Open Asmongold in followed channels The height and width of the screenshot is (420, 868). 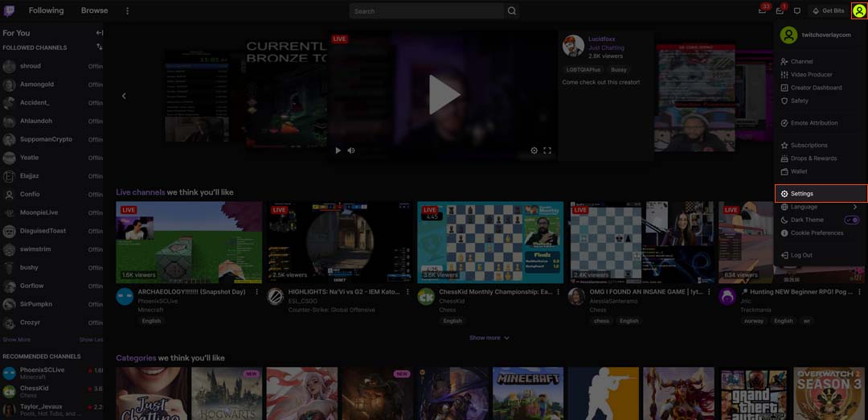click(52, 84)
